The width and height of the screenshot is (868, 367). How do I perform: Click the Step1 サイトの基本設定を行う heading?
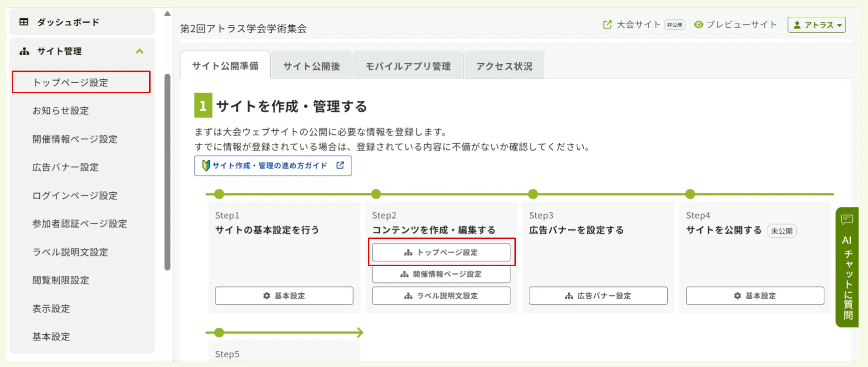[267, 230]
